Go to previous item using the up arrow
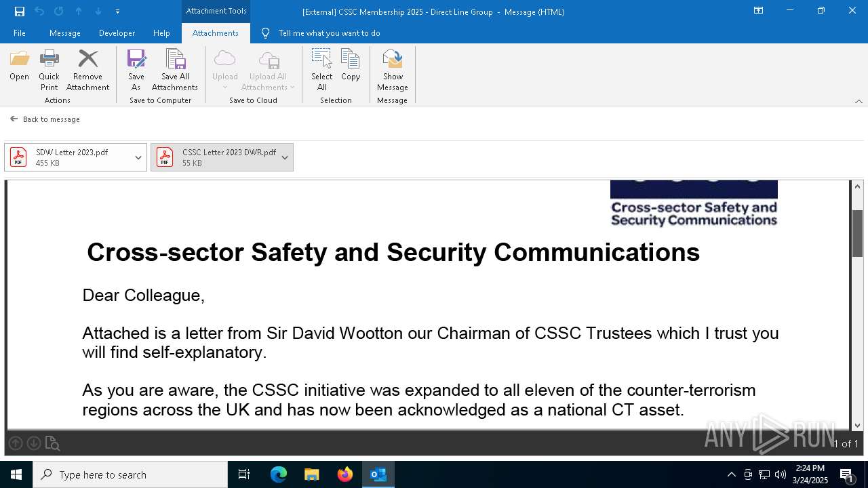The image size is (868, 488). (x=79, y=12)
